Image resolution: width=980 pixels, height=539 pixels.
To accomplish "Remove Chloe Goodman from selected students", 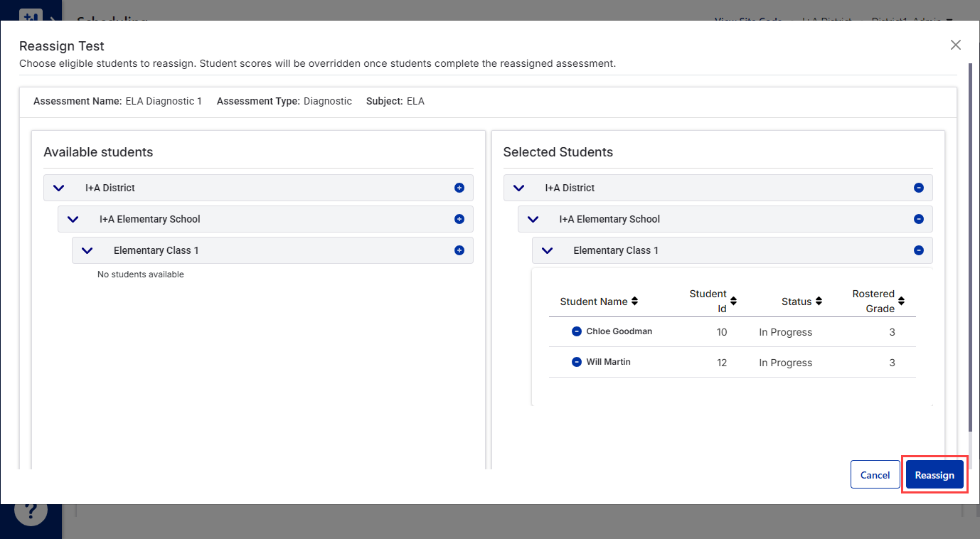I will (577, 331).
